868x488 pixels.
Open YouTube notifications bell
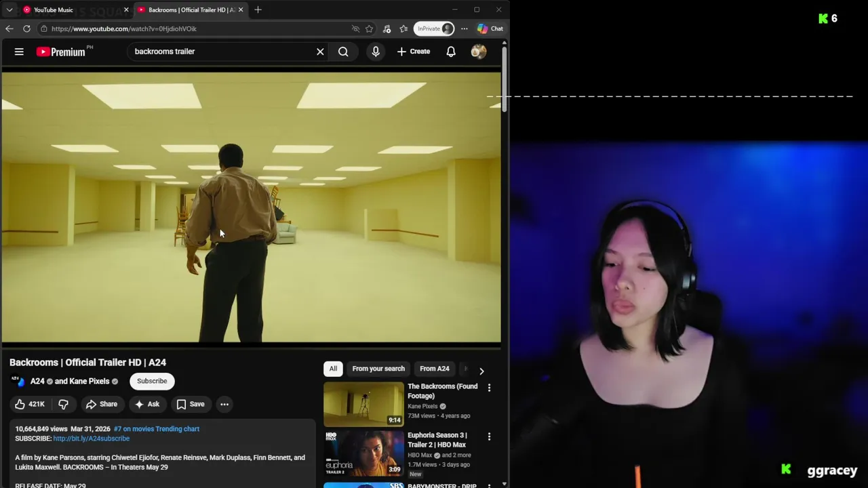(451, 52)
